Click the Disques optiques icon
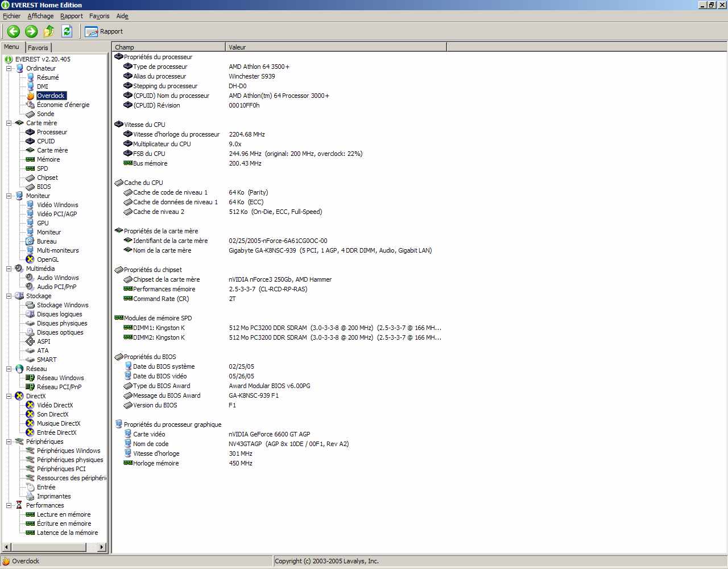 30,332
